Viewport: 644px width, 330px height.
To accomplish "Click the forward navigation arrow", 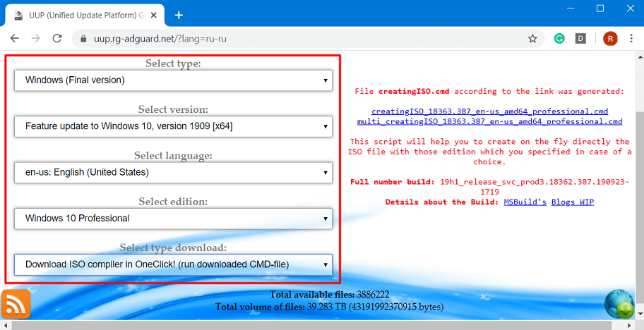I will point(36,39).
